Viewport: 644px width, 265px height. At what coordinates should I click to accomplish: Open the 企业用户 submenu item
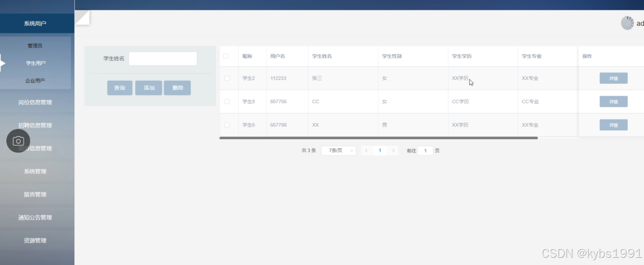pos(35,81)
